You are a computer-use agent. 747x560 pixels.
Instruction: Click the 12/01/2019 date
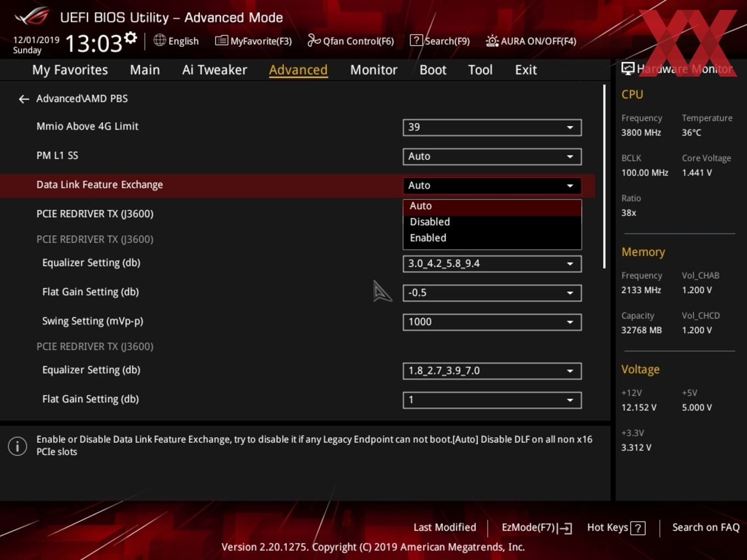point(36,40)
